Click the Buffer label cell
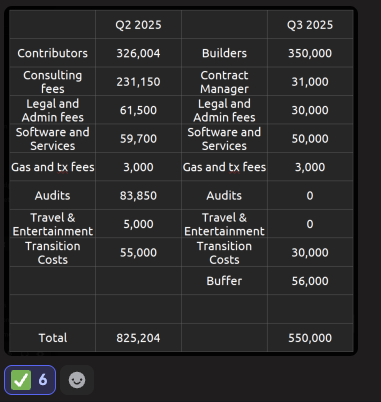Screen dimensions: 381x402 [224, 281]
